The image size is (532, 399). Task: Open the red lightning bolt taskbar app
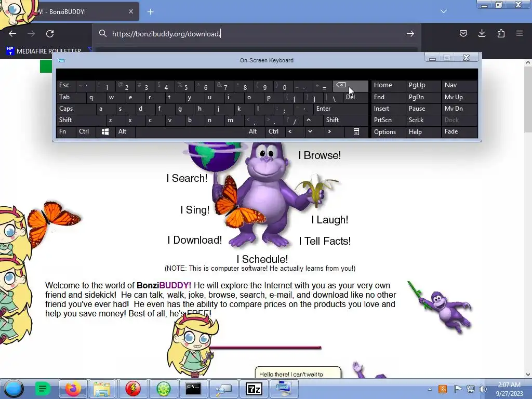point(133,389)
